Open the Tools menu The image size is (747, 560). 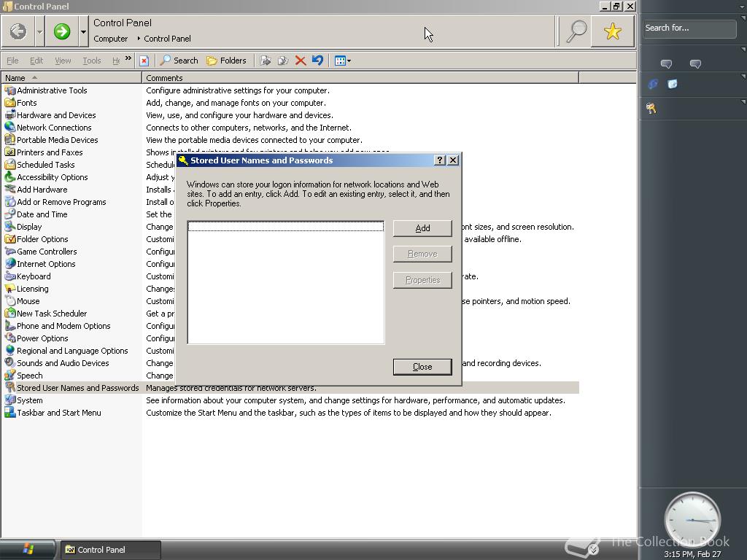pos(91,61)
